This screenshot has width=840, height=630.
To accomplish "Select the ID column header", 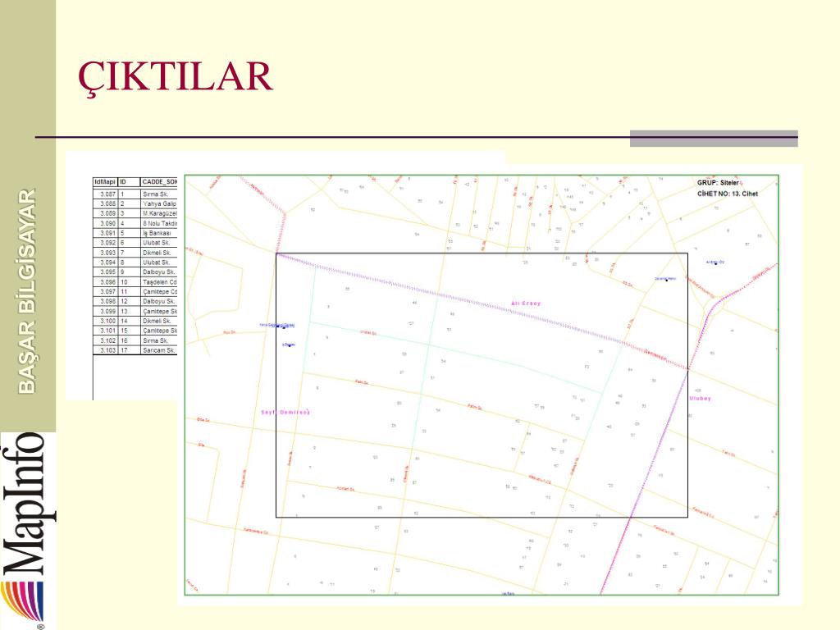I will 129,182.
